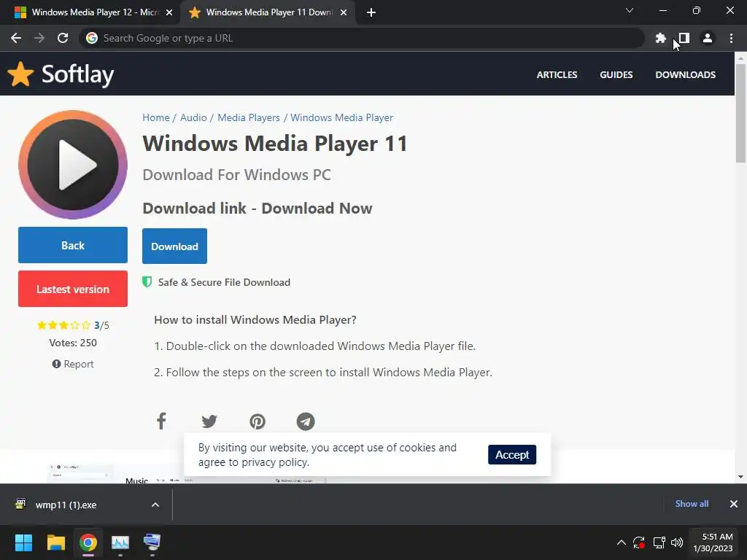Viewport: 747px width, 560px height.
Task: Accept the cookie notice
Action: coord(512,455)
